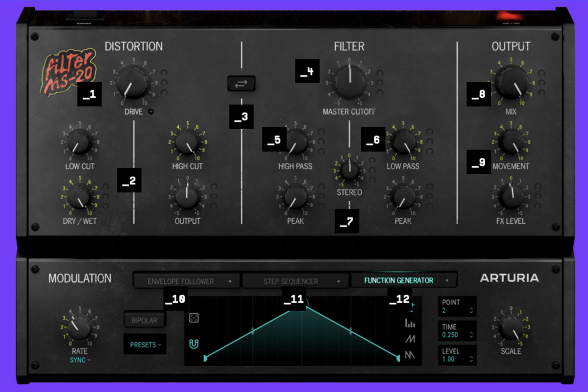Click the dice randomize icon

click(194, 319)
